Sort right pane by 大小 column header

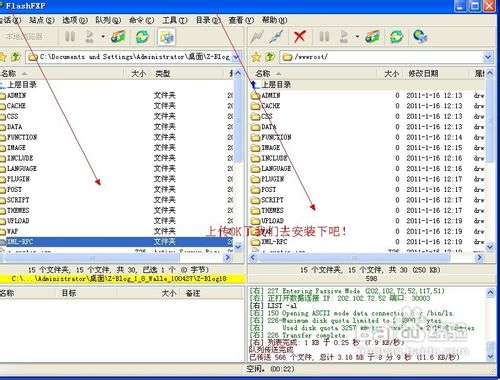pyautogui.click(x=390, y=73)
